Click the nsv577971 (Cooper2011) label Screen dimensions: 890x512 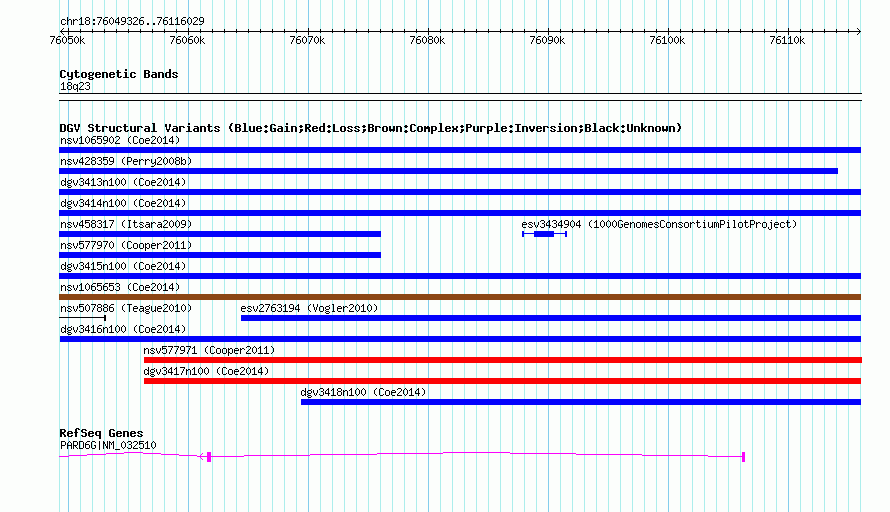click(x=209, y=350)
